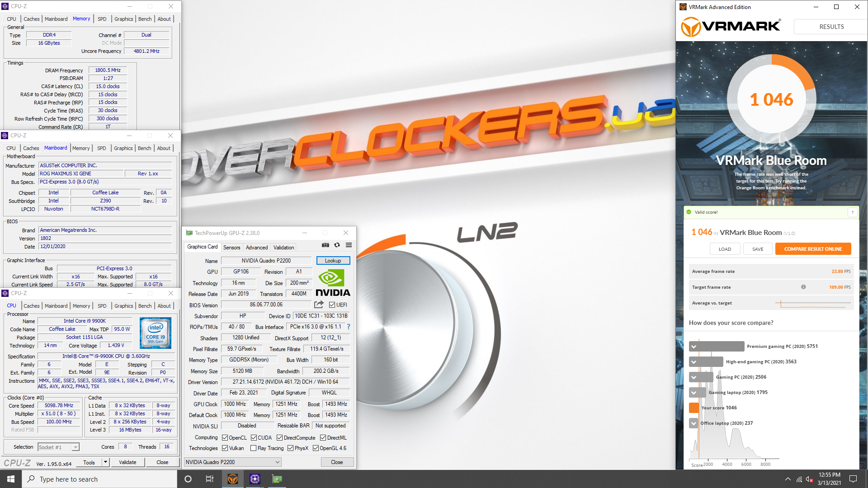Toggle the DirectML checkbox
This screenshot has width=868, height=488.
click(x=323, y=438)
